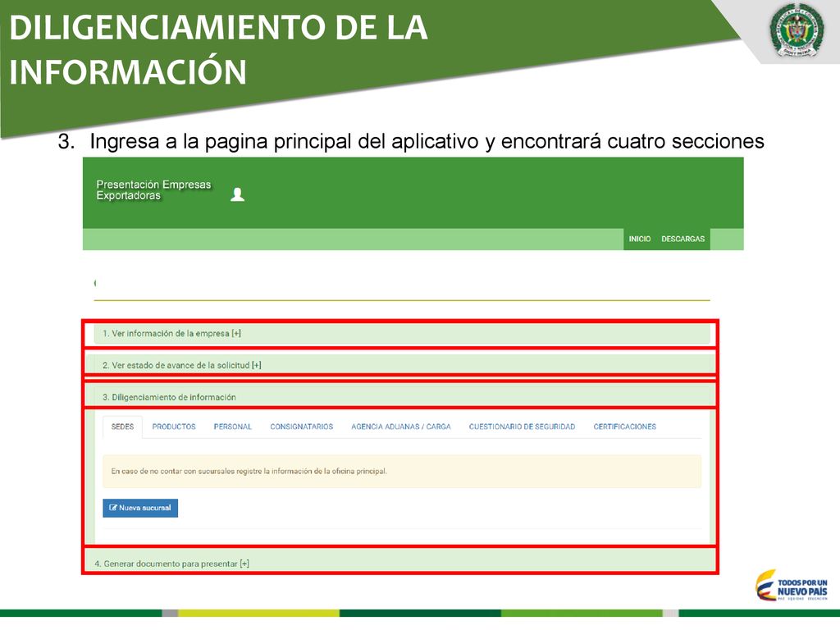This screenshot has height=630, width=840.
Task: Collapse 'Diligenciamiento de información' section
Action: 402,397
